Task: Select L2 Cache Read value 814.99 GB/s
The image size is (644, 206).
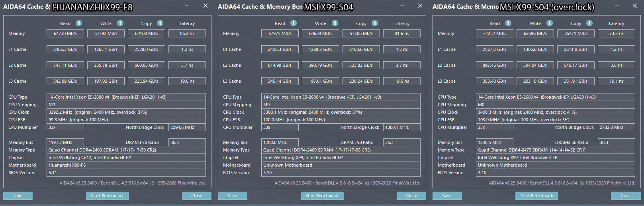Action: (x=280, y=65)
